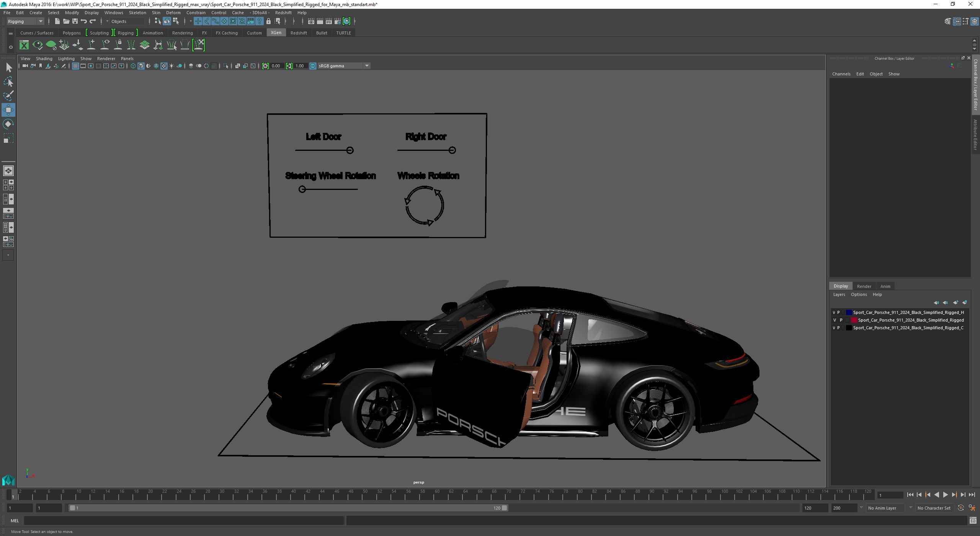Viewport: 980px width, 536px height.
Task: Click XGen clear preview leaf icon
Action: 51,45
